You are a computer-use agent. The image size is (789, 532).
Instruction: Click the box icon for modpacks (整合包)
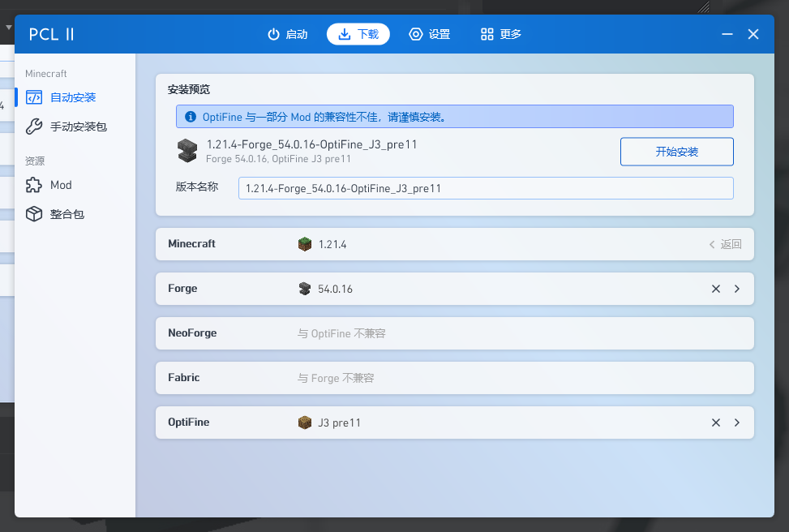(x=33, y=214)
